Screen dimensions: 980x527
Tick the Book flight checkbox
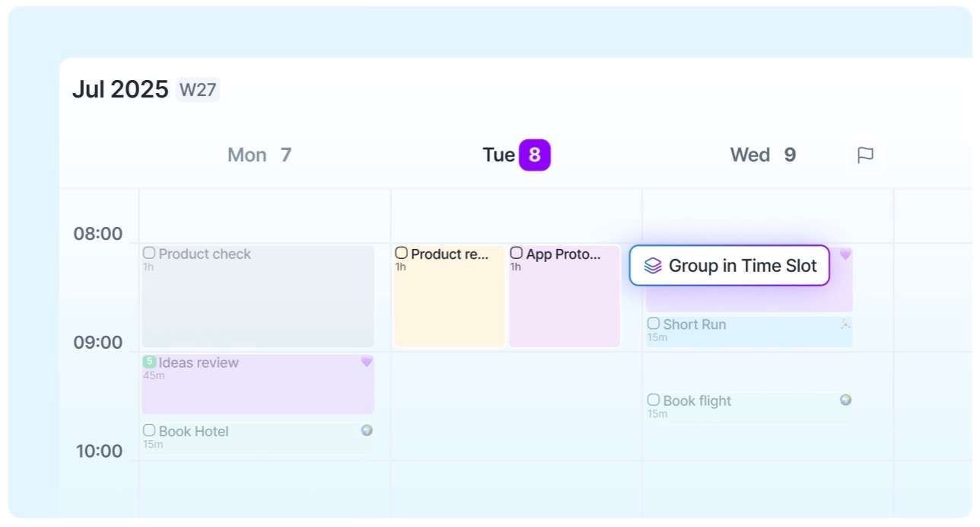[x=654, y=400]
